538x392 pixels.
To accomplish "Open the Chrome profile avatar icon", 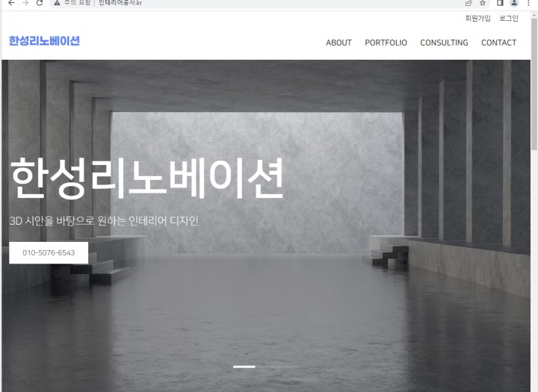I will tap(514, 3).
